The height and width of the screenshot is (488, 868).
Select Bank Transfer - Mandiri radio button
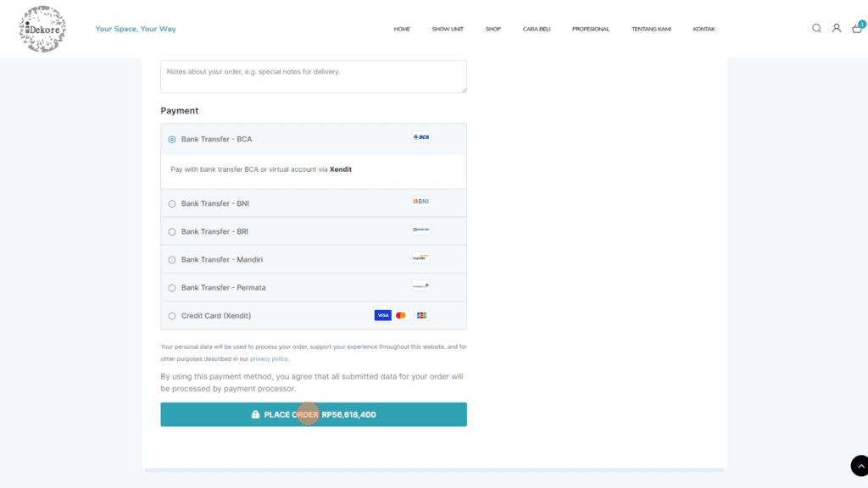(x=172, y=260)
